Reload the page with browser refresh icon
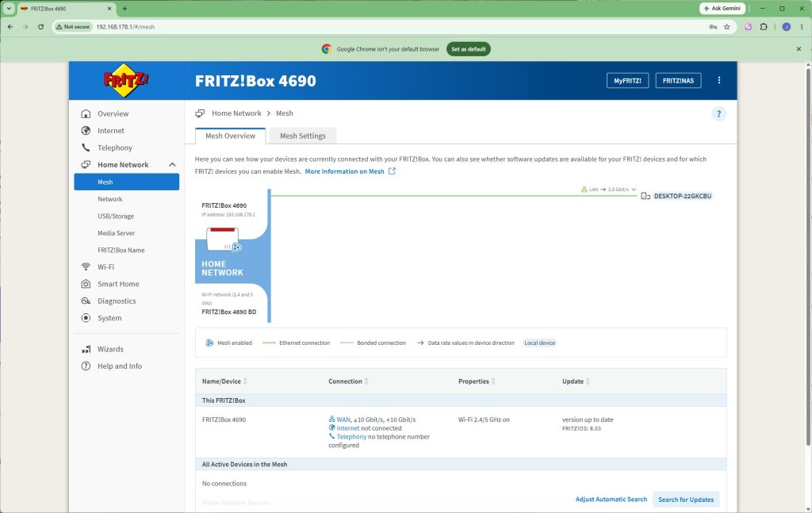Image resolution: width=812 pixels, height=513 pixels. 41,27
